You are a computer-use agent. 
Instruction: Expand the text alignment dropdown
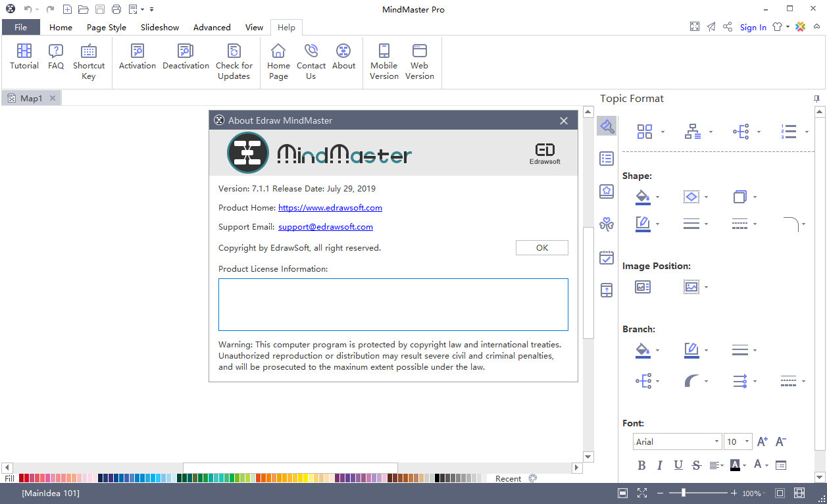click(x=722, y=465)
